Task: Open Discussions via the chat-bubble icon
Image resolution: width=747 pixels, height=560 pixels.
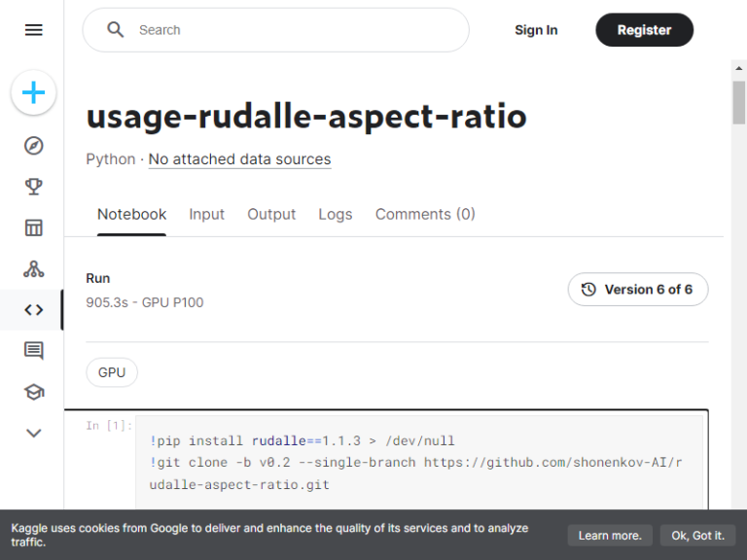Action: click(x=33, y=351)
